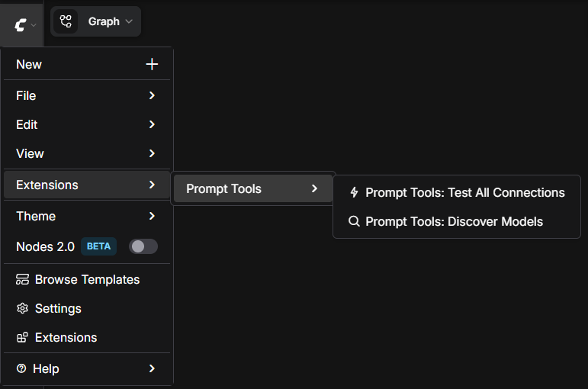Toggle the Nodes 2.0 switch
This screenshot has width=588, height=389.
point(143,246)
